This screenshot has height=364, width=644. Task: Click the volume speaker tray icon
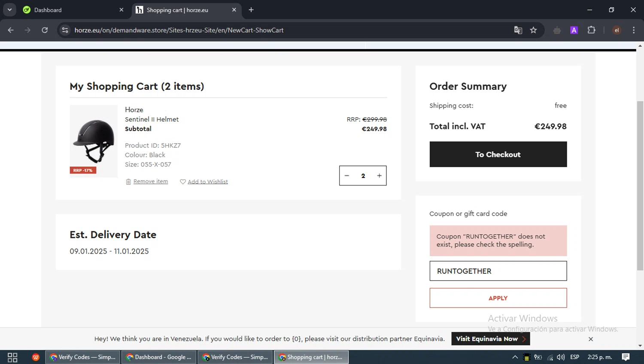[561, 357]
